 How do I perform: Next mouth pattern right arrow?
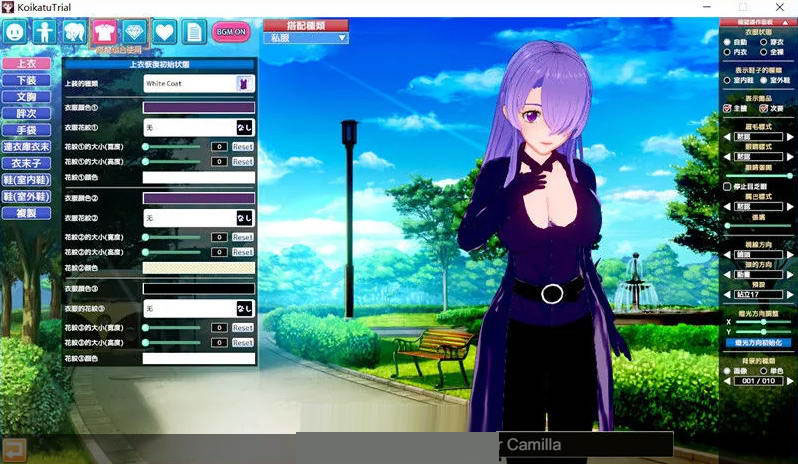[789, 207]
